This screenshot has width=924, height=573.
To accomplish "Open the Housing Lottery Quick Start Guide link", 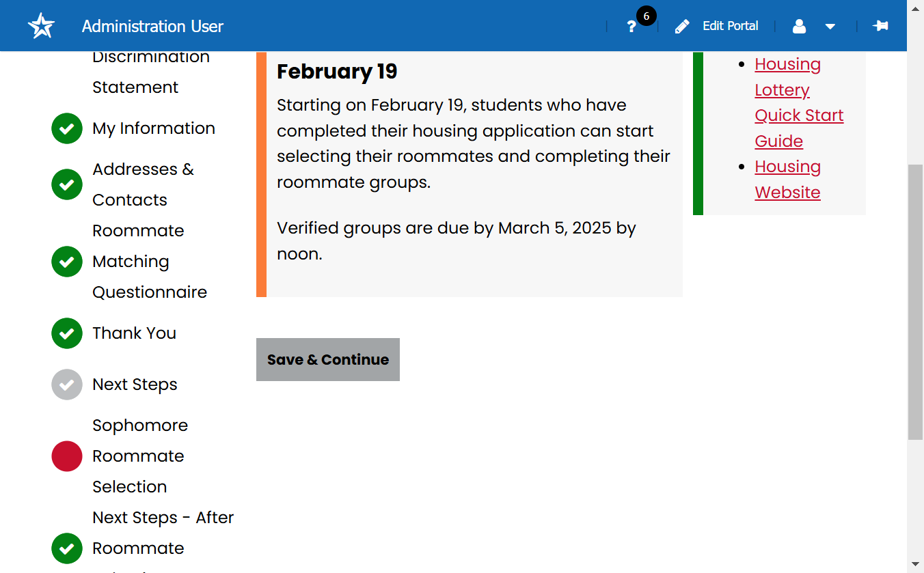I will 799,102.
